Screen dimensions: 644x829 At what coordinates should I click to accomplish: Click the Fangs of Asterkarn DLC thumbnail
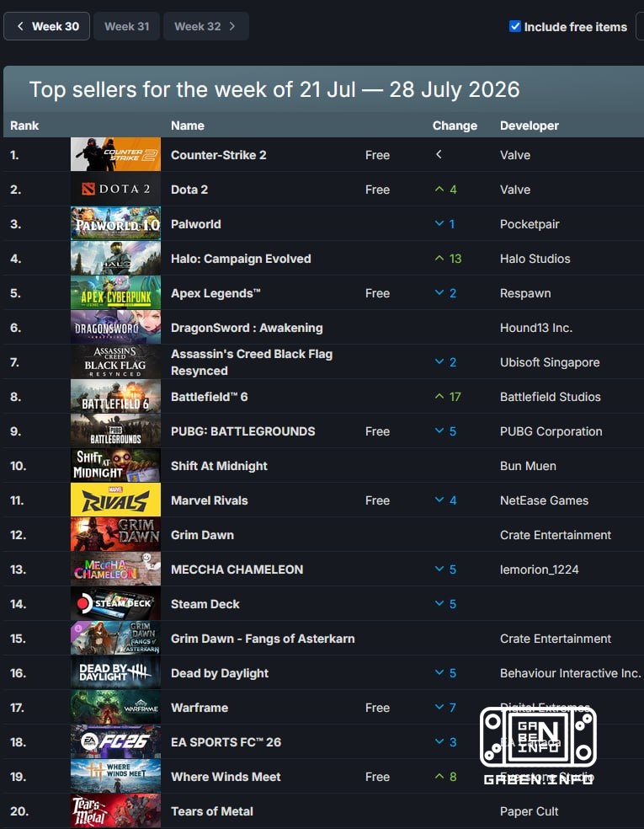pyautogui.click(x=115, y=638)
